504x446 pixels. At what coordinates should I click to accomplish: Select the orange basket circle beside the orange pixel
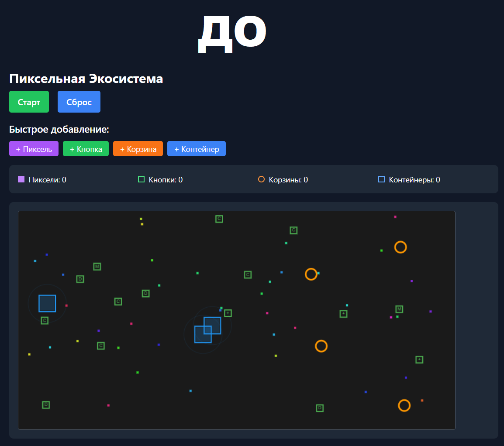[x=404, y=405]
